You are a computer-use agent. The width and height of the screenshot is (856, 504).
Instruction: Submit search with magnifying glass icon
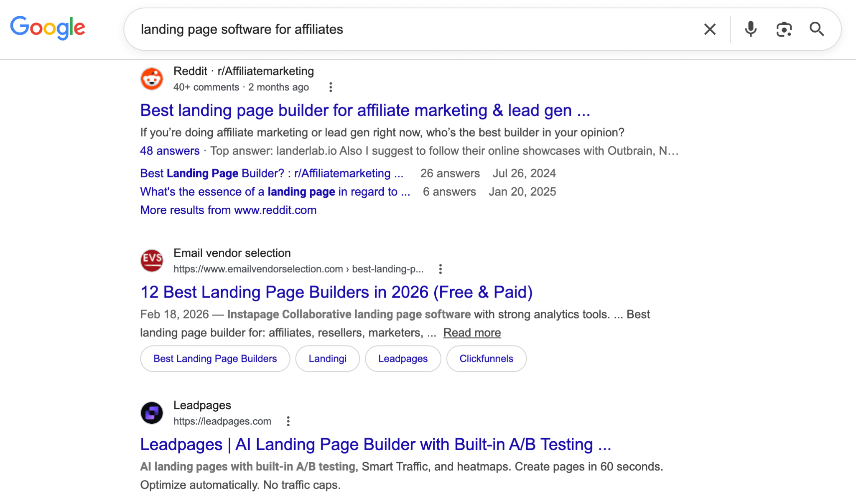click(x=817, y=29)
